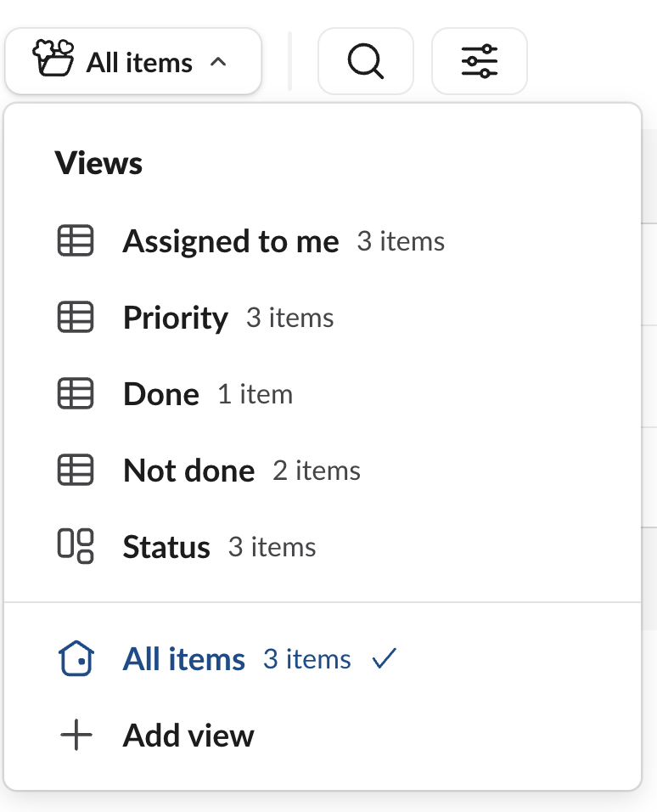
Task: Collapse the All items views dropdown
Action: click(x=133, y=62)
